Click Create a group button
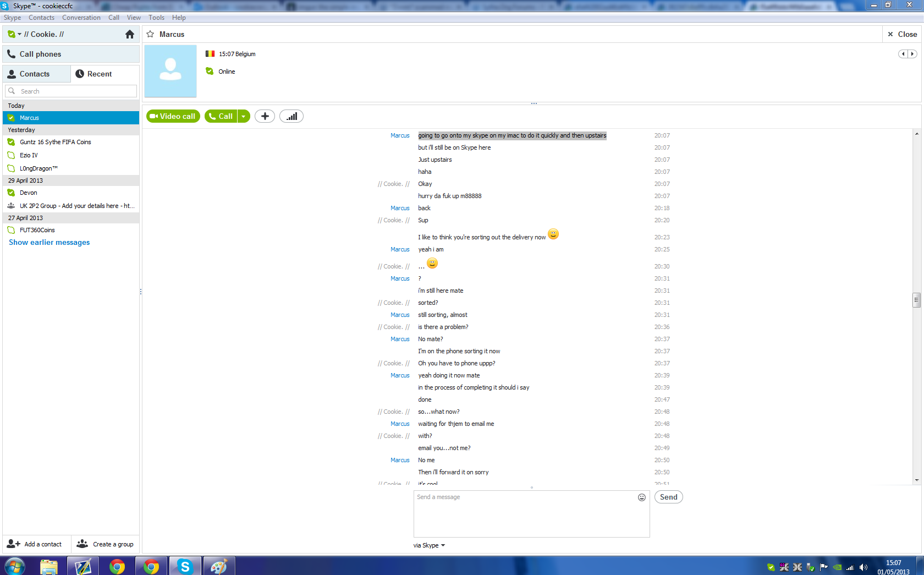Image resolution: width=924 pixels, height=575 pixels. tap(105, 544)
